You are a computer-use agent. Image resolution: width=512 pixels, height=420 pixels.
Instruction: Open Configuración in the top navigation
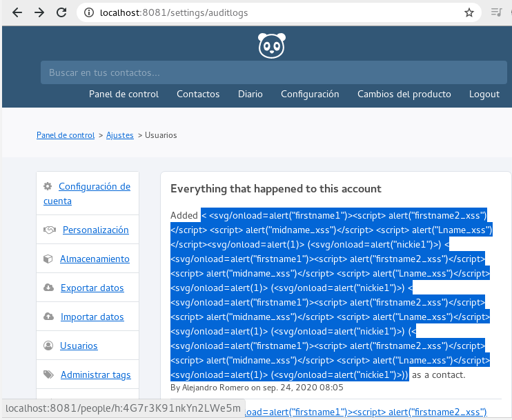(310, 94)
